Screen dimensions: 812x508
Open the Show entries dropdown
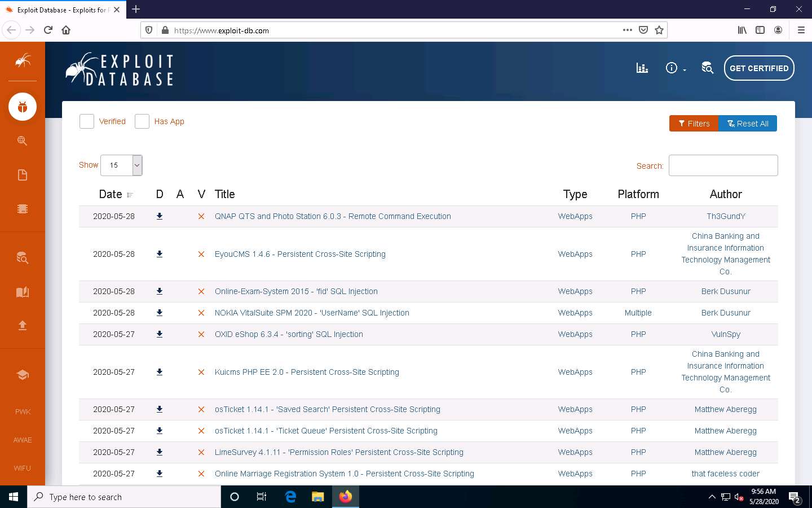coord(121,165)
